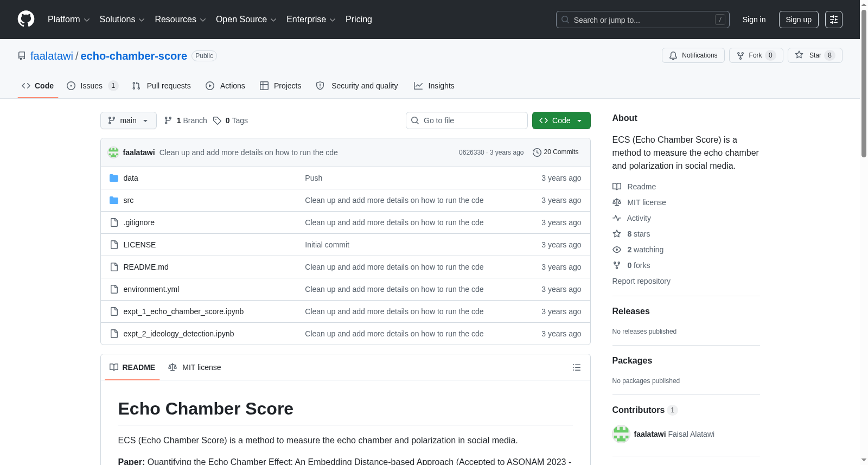Click the Sign up button
The height and width of the screenshot is (465, 868).
pyautogui.click(x=799, y=20)
